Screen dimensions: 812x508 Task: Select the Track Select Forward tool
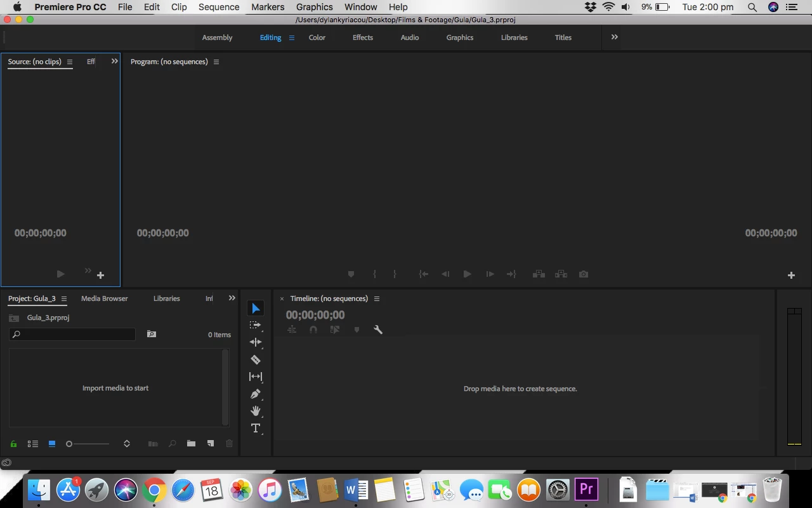[256, 325]
